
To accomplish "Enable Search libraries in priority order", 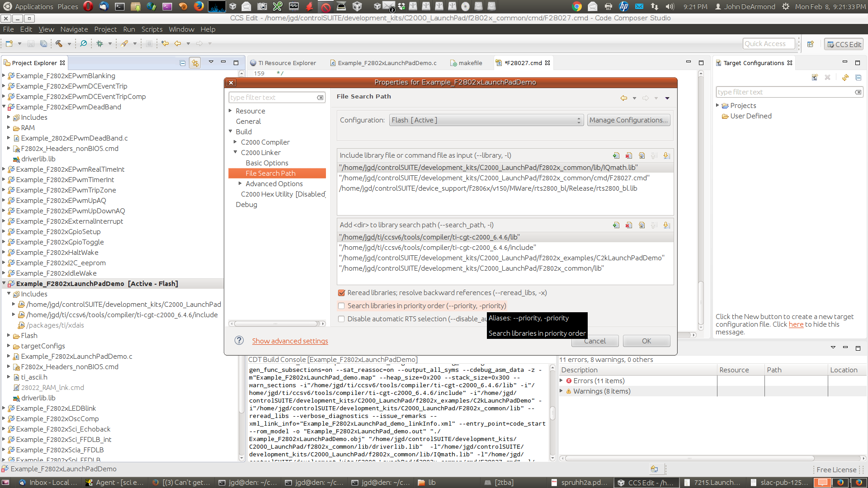I will tap(341, 306).
